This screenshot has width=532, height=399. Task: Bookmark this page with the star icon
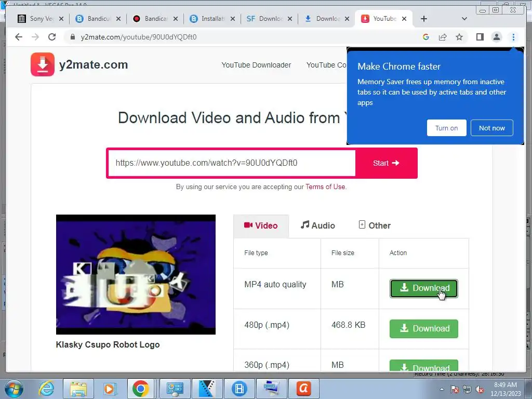click(459, 37)
